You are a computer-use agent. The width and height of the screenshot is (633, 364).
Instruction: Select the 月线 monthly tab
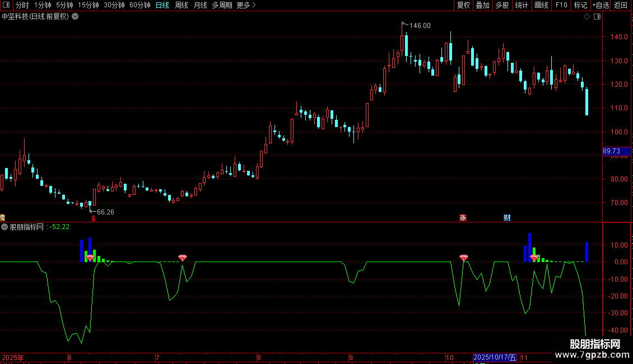[x=200, y=5]
